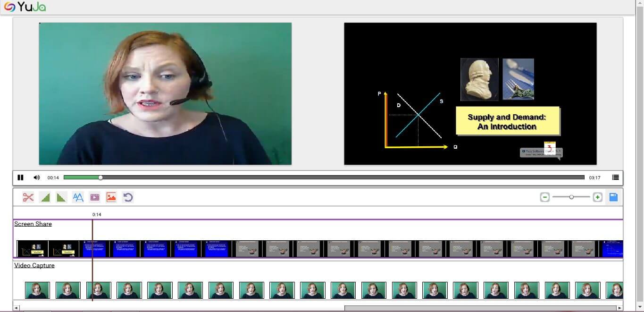644x312 pixels.
Task: Open the playlist menu icon in player bar
Action: tap(615, 177)
